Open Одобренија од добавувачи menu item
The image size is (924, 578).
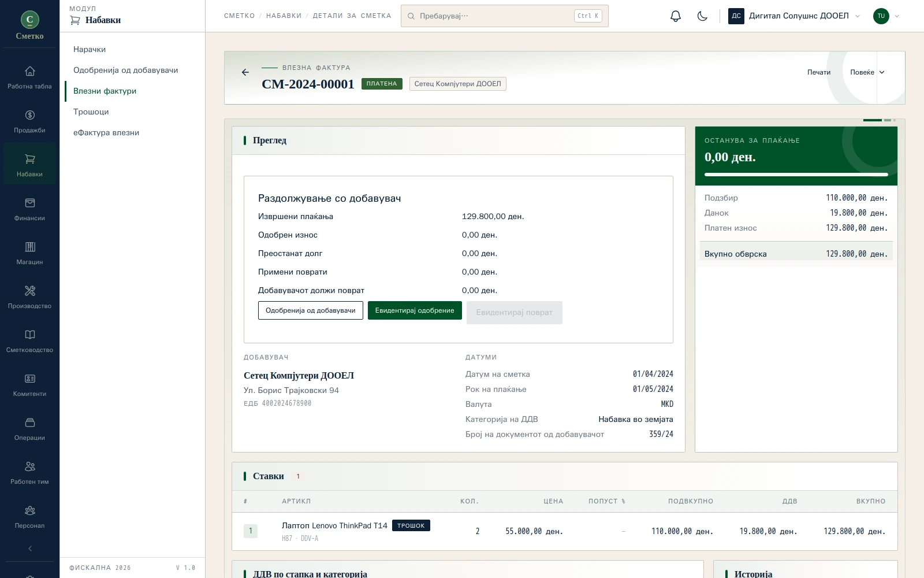pyautogui.click(x=125, y=70)
